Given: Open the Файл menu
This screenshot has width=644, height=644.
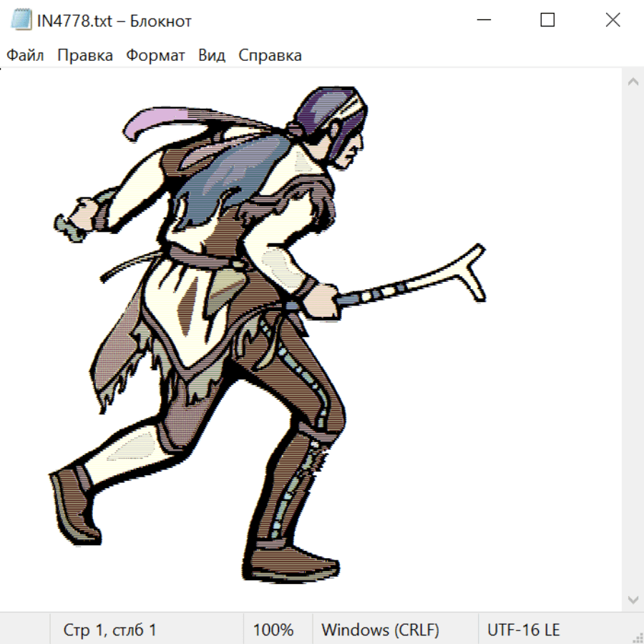Looking at the screenshot, I should 25,56.
